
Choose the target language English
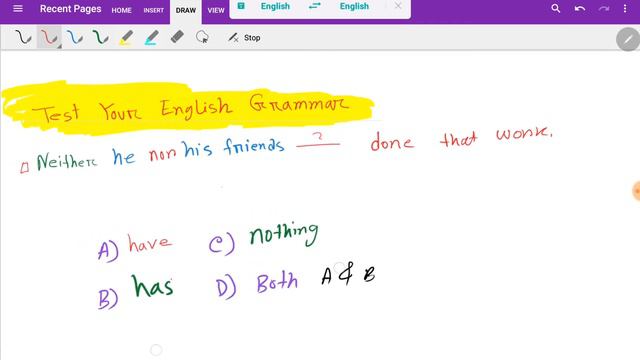354,6
